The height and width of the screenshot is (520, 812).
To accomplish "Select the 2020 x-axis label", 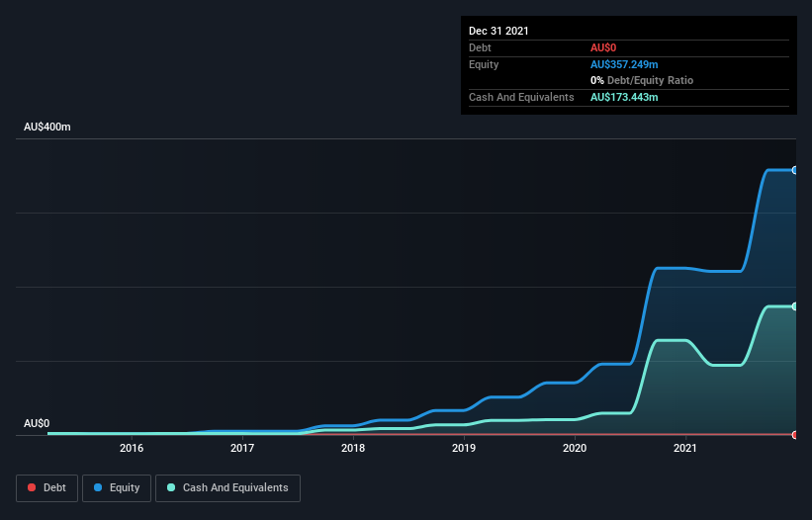I will [x=575, y=448].
